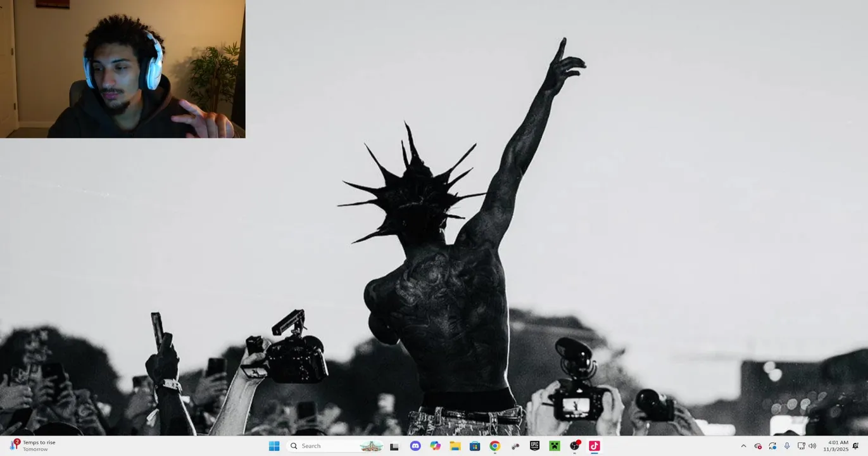
Task: Open the network status tray icon
Action: coord(801,446)
